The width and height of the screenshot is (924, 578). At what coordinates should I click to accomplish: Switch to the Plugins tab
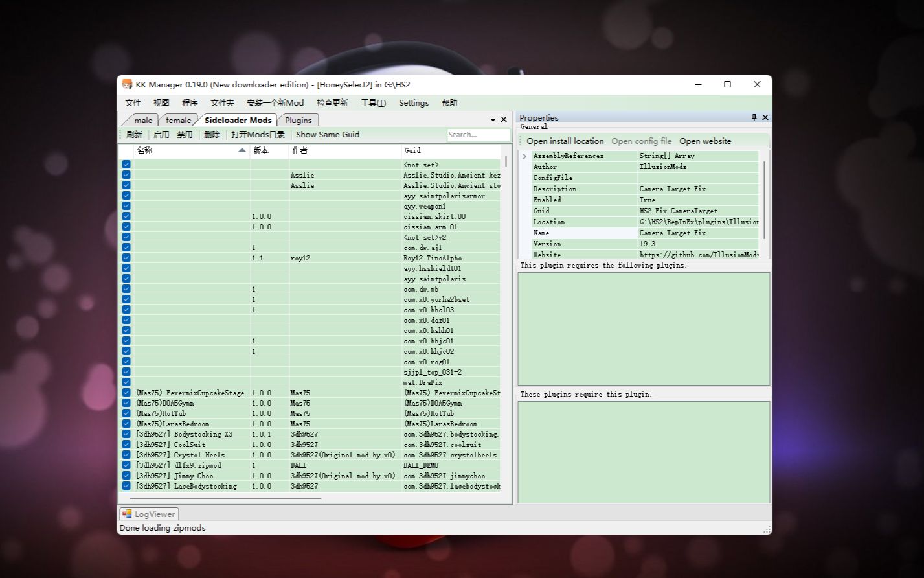[x=299, y=120]
